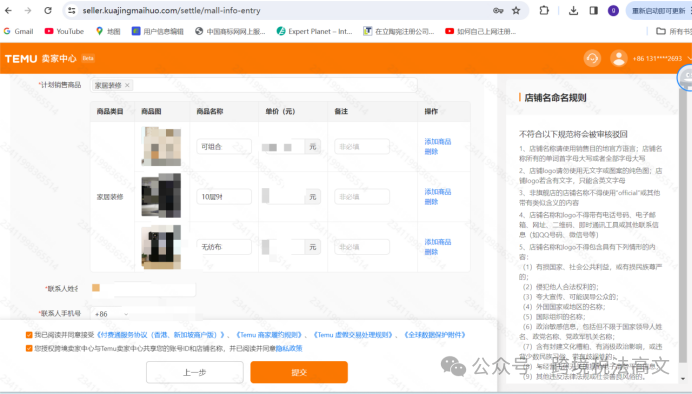The width and height of the screenshot is (692, 394).
Task: Click the 计划销售商品 selection field
Action: [254, 85]
